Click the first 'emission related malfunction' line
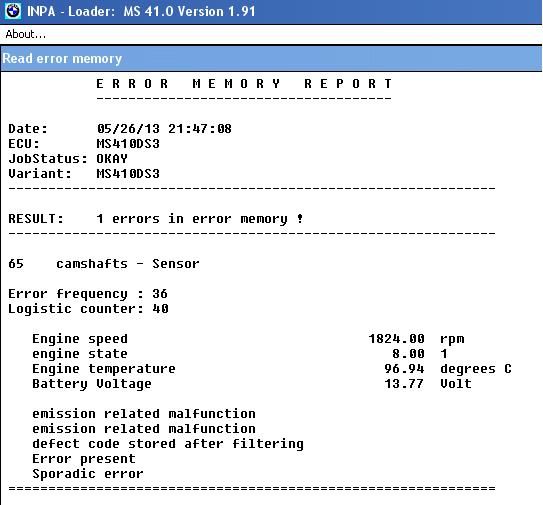The height and width of the screenshot is (505, 543). [x=144, y=414]
